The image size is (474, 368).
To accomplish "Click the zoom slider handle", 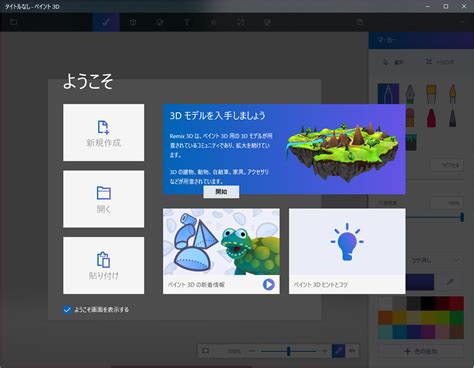I will [289, 351].
